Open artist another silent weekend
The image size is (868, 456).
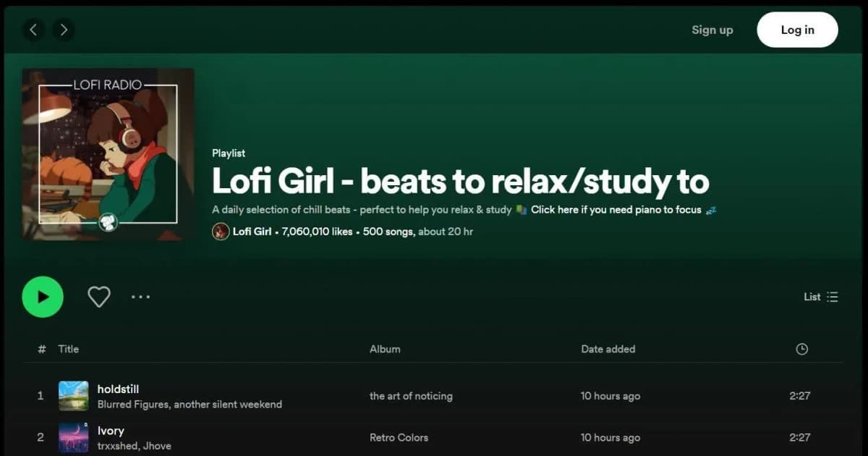pyautogui.click(x=229, y=405)
